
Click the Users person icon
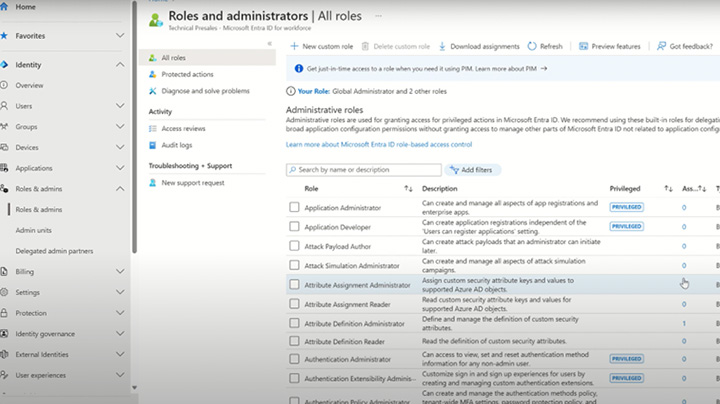click(4, 106)
